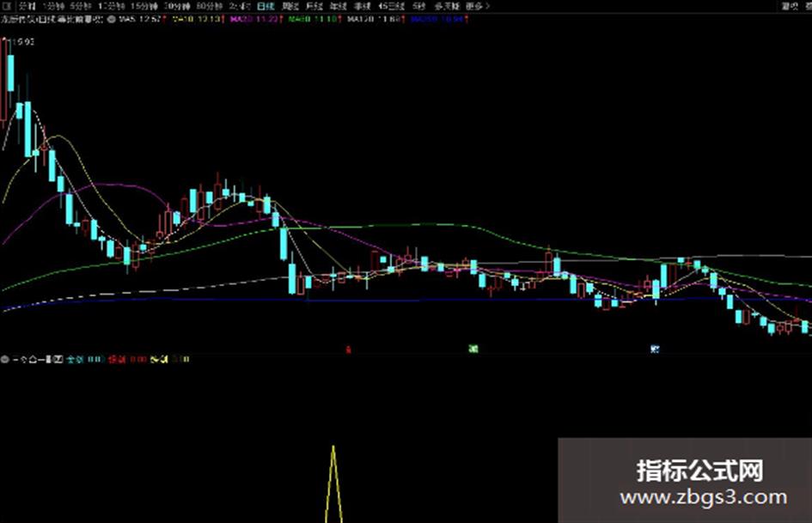Viewport: 812px width, 523px height.
Task: Switch to the 月线 monthly tab
Action: point(314,6)
